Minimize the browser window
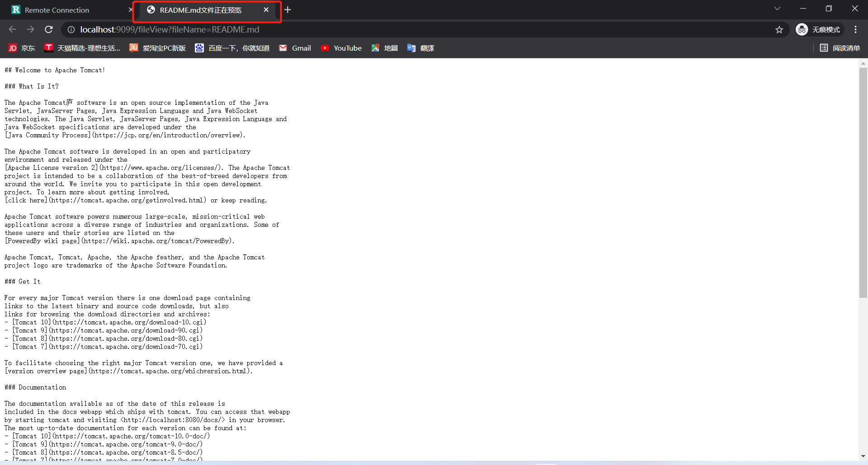The height and width of the screenshot is (465, 868). click(803, 9)
